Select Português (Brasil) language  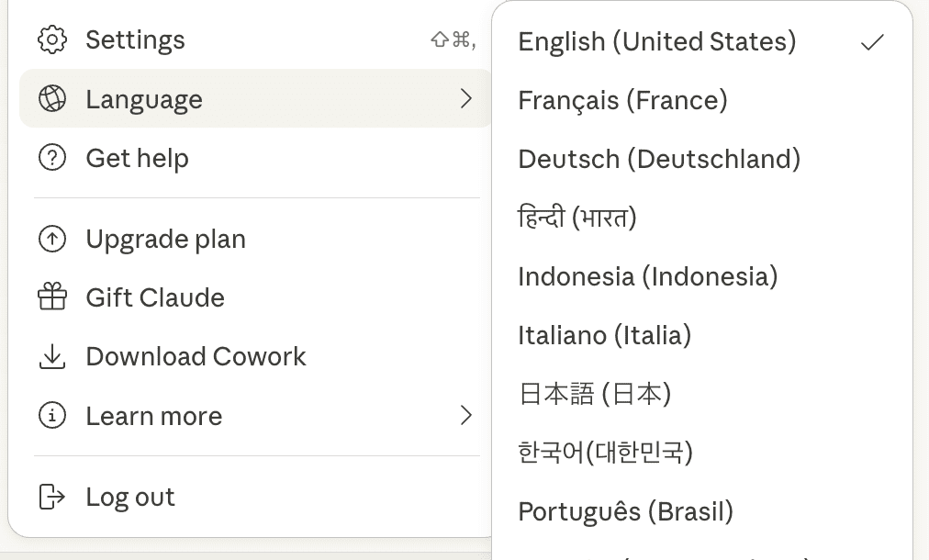click(625, 511)
